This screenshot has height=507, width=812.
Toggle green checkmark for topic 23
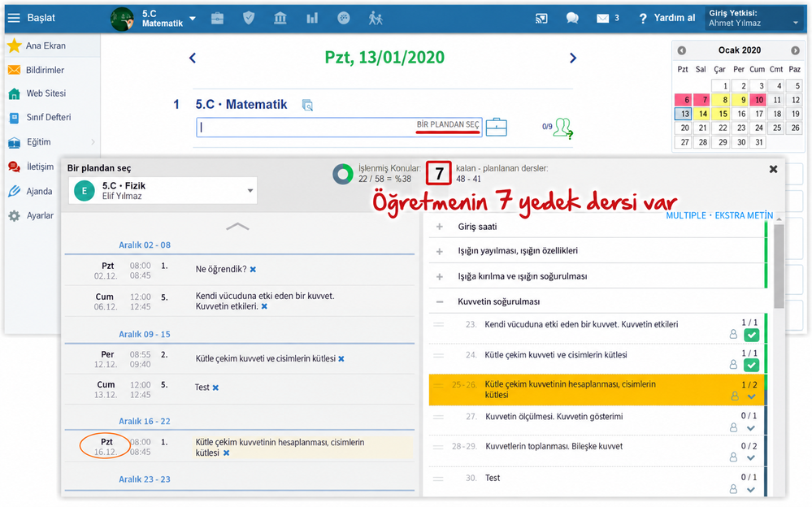coord(751,335)
